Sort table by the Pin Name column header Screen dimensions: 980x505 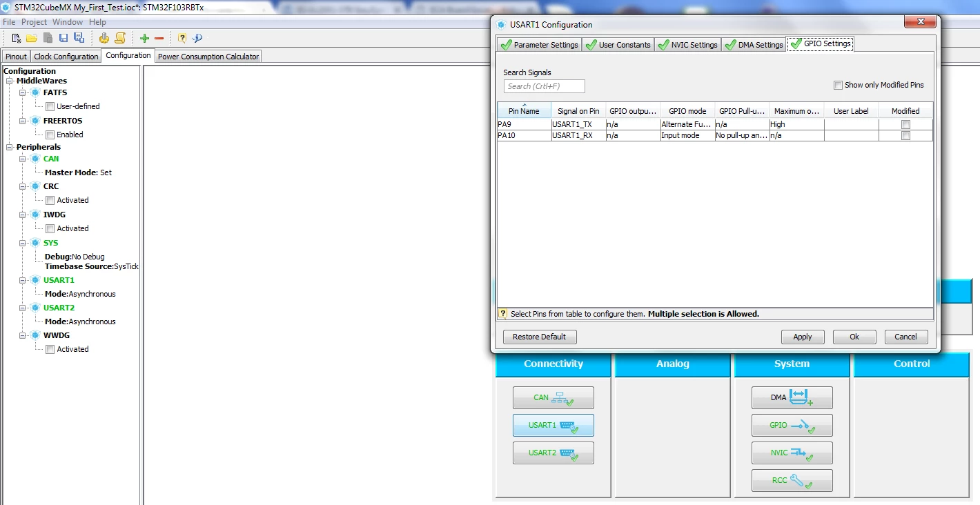(x=525, y=110)
